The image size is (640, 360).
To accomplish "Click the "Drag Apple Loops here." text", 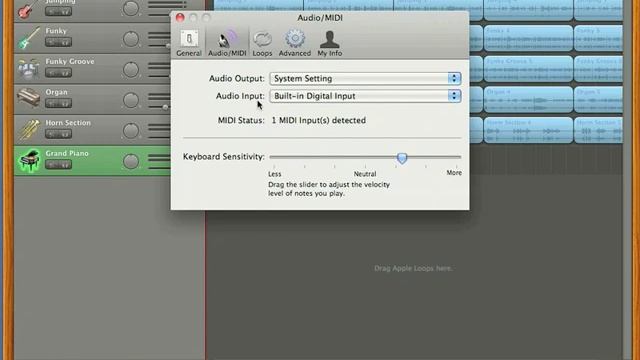I will [x=413, y=268].
